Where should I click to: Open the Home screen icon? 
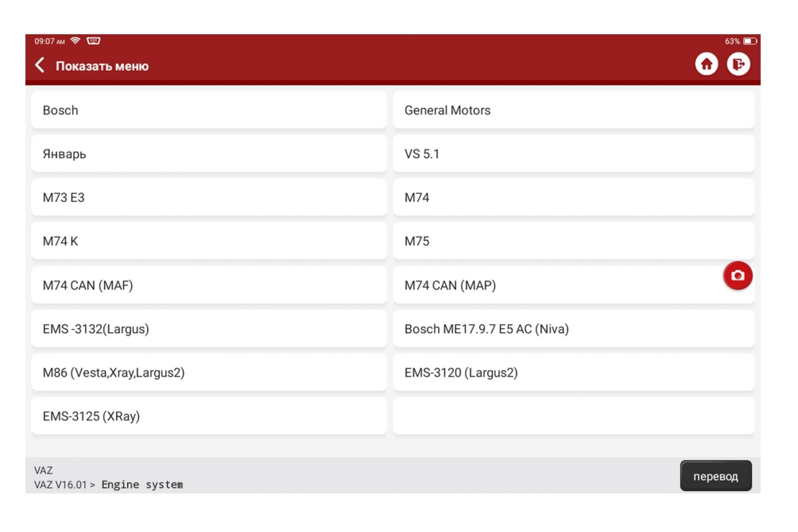707,64
